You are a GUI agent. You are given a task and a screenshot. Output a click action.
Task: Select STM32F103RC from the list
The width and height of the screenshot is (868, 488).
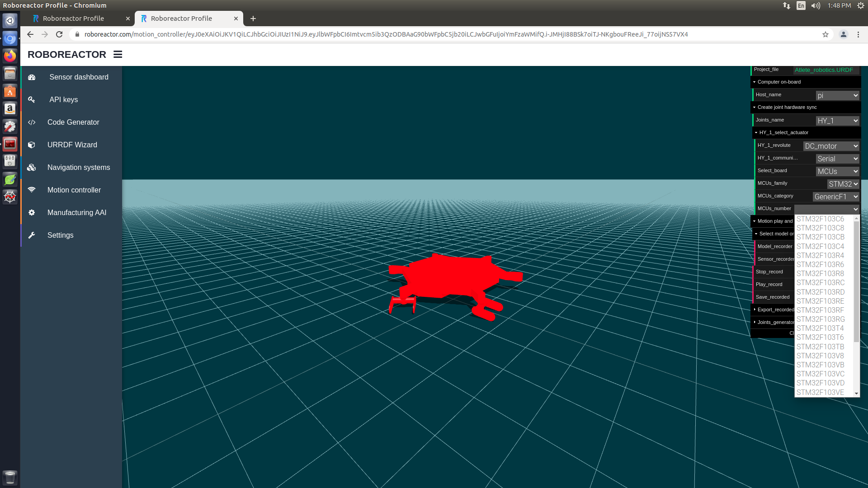[x=824, y=283]
